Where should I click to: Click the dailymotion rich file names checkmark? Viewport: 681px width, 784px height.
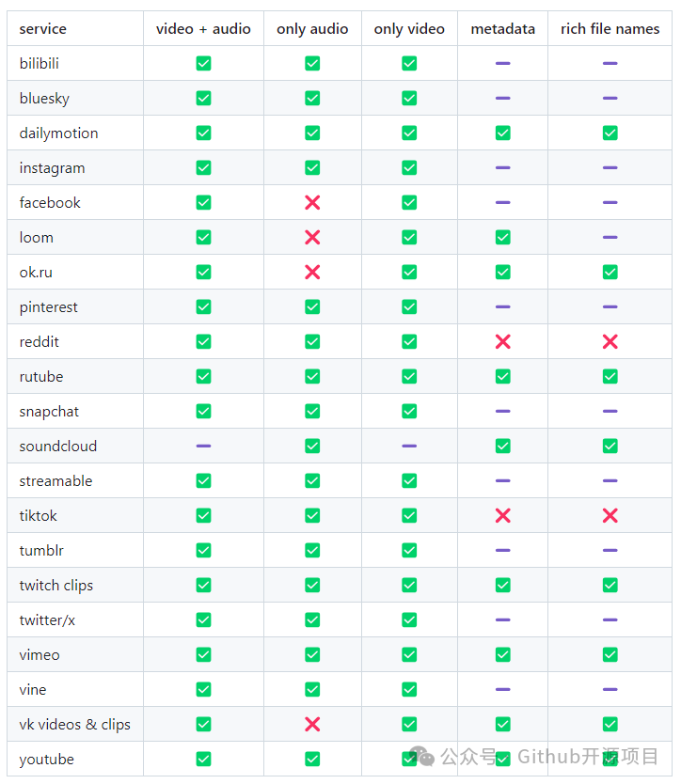click(x=610, y=133)
